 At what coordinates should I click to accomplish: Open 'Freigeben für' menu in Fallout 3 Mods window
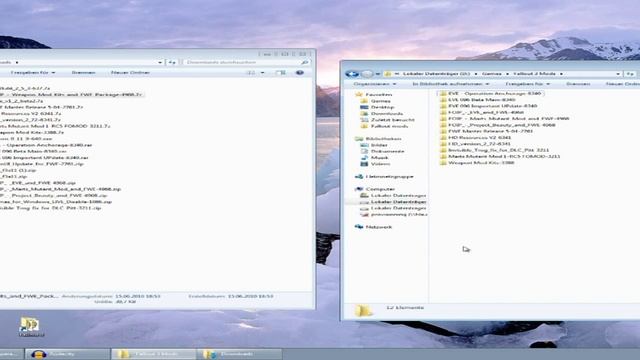point(527,84)
